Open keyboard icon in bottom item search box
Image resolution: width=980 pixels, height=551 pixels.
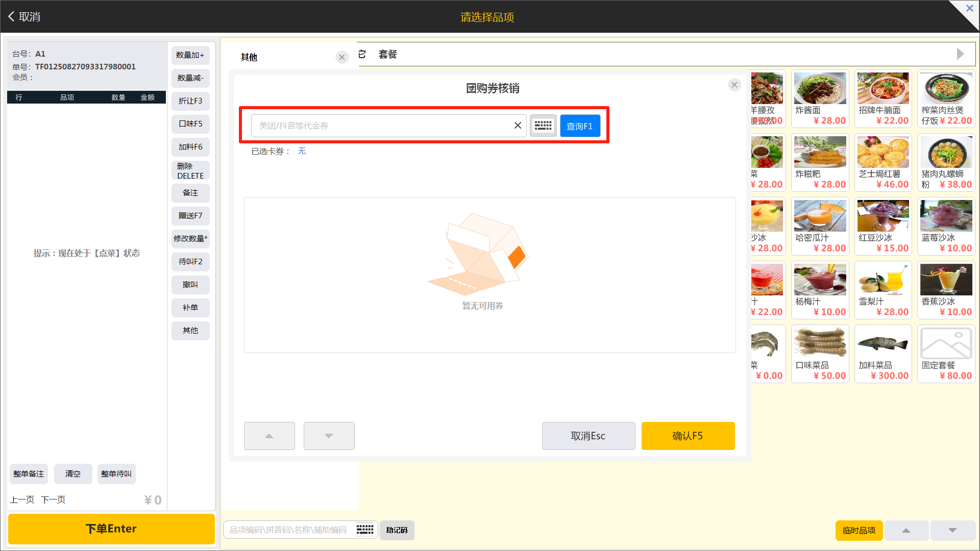365,530
